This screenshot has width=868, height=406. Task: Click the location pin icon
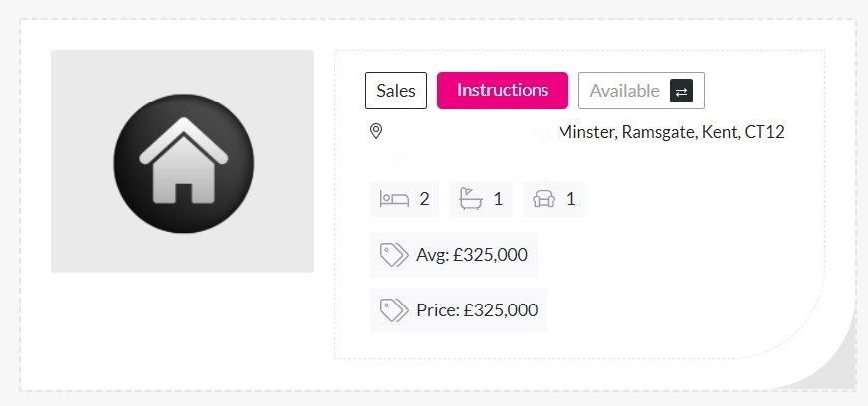pos(376,131)
